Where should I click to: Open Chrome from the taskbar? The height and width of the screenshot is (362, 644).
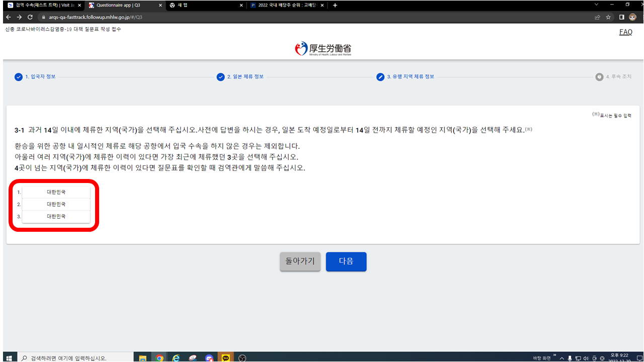(159, 358)
